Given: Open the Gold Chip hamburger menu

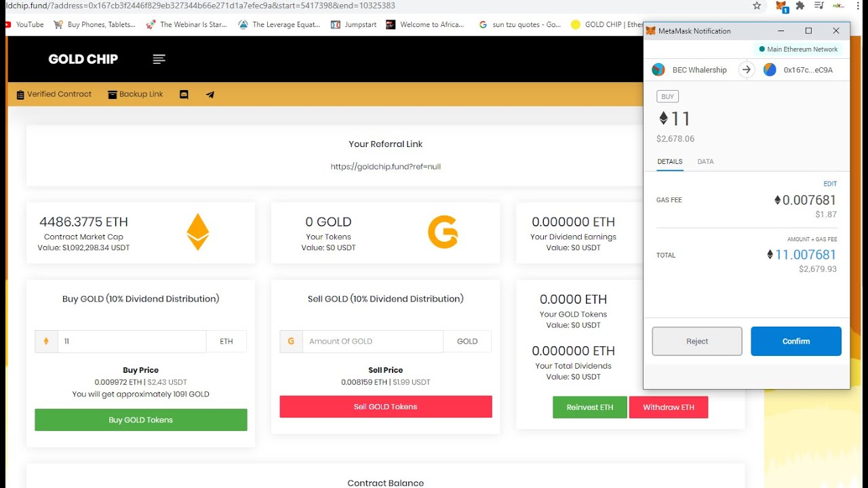Looking at the screenshot, I should point(159,59).
